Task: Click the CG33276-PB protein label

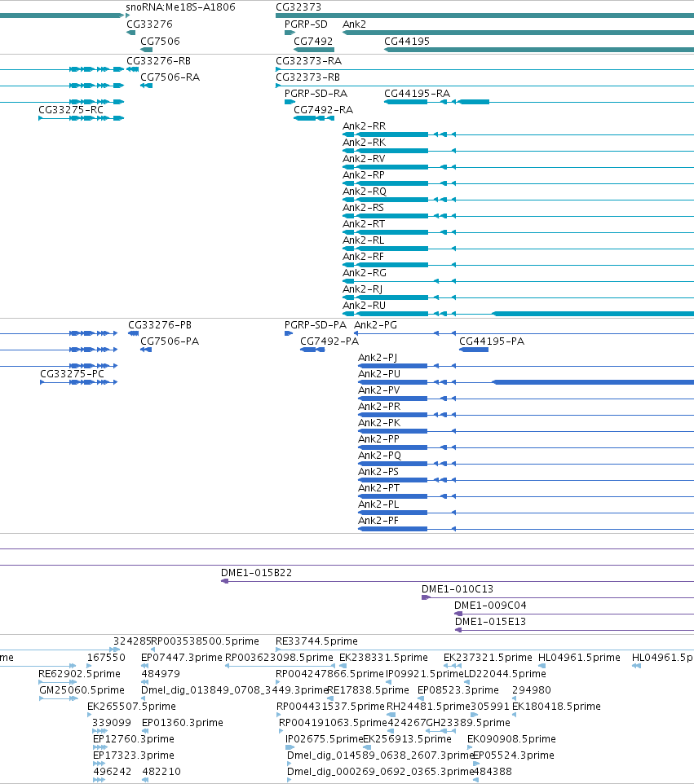Action: [160, 324]
